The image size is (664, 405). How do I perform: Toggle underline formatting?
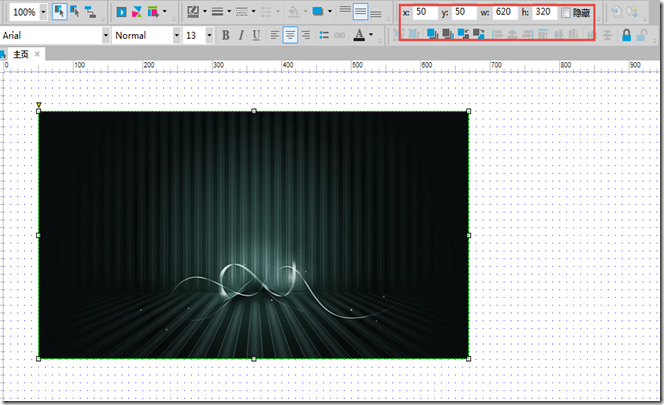[x=256, y=35]
